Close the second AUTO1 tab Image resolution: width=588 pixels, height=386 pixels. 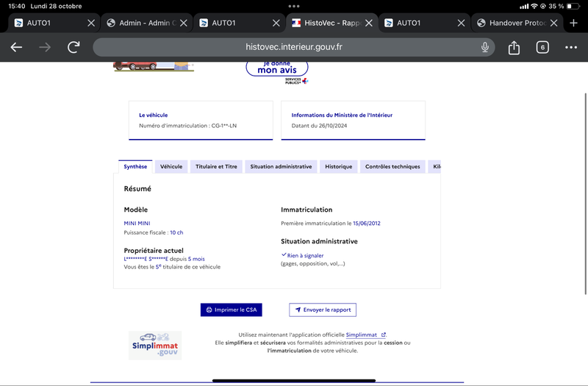pos(276,23)
